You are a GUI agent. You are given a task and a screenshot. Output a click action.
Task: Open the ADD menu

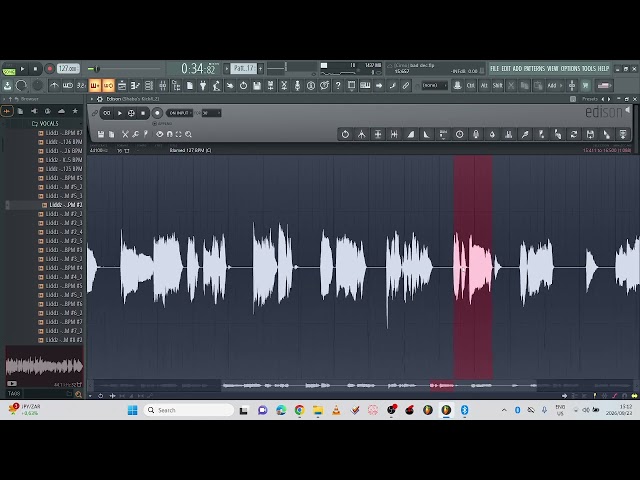click(x=517, y=69)
